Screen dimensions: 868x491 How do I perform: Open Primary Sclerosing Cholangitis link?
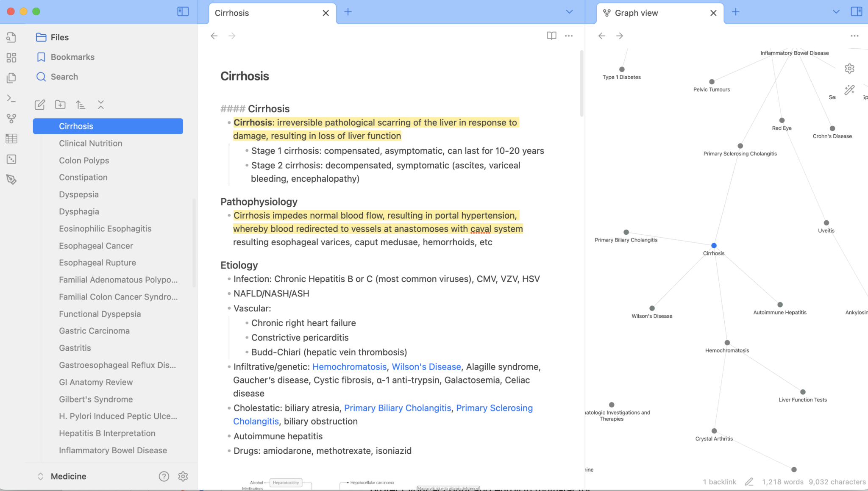click(494, 408)
